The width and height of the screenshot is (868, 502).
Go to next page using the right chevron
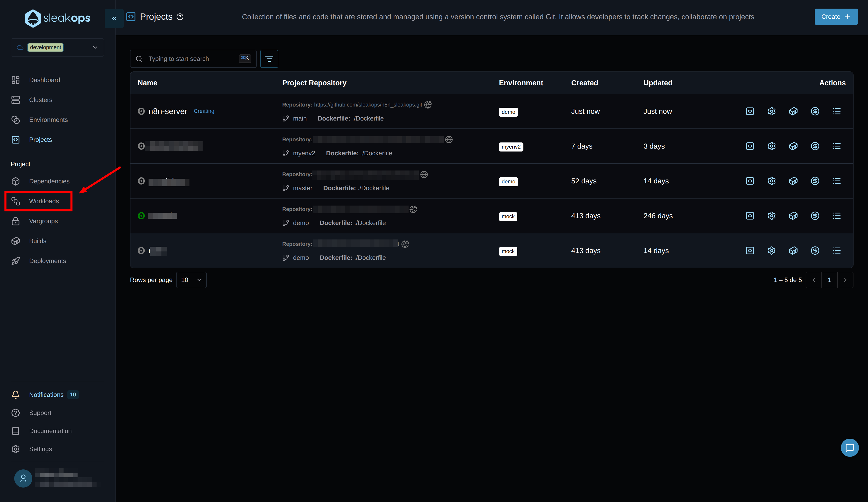pos(845,280)
